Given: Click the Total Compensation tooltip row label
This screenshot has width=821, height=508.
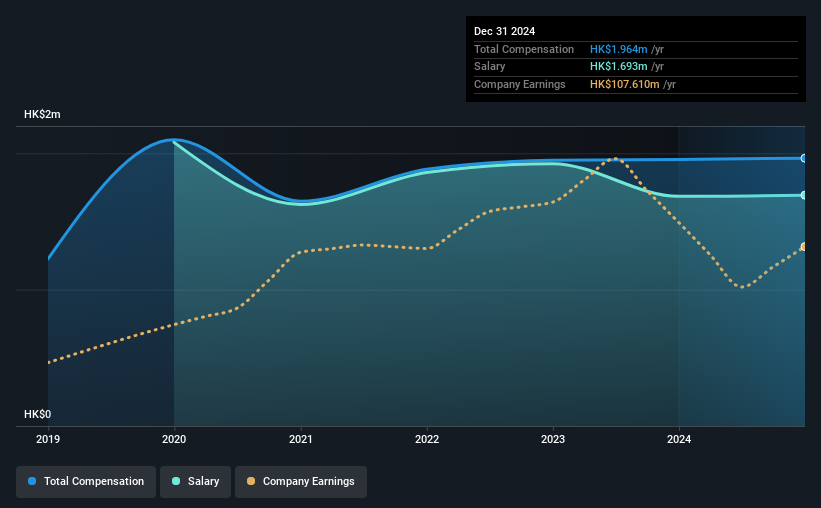Looking at the screenshot, I should [524, 49].
